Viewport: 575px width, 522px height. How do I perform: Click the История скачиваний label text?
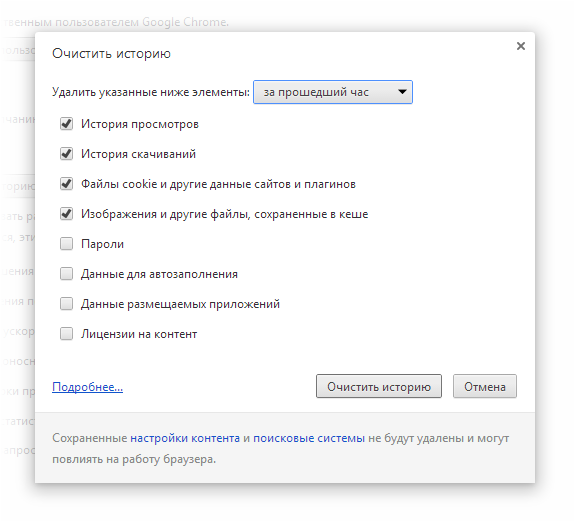click(138, 154)
